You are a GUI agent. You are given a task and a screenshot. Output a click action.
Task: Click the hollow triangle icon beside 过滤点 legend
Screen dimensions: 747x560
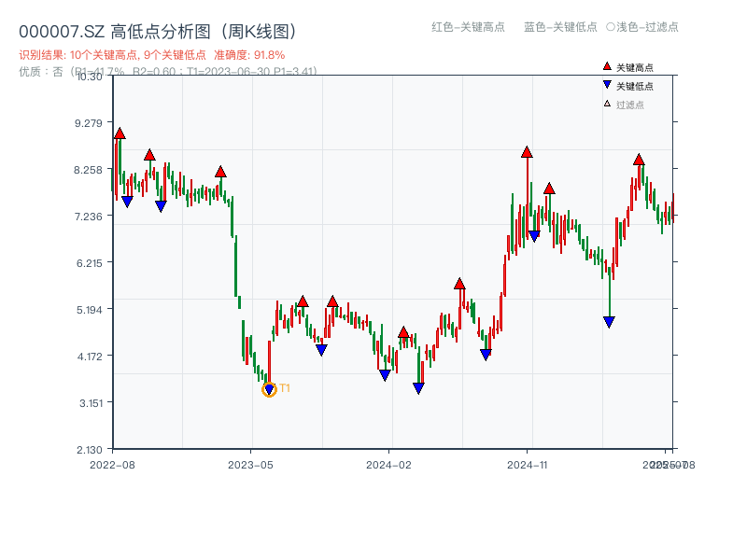point(607,104)
